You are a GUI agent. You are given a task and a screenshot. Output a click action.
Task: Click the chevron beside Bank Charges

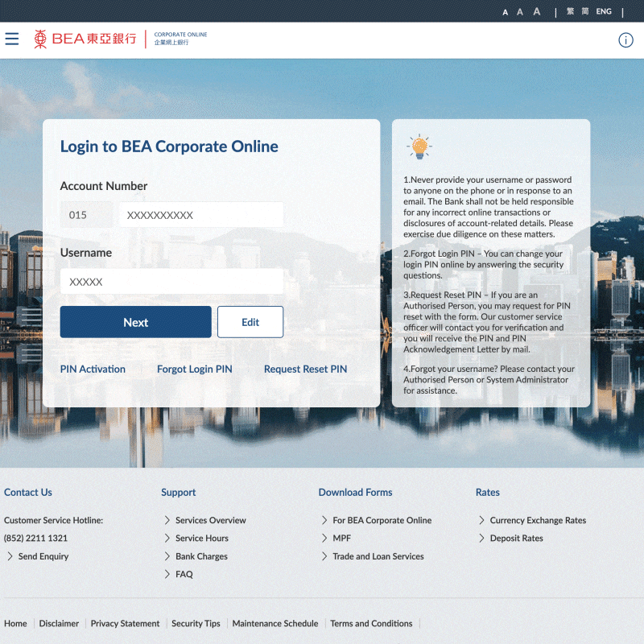click(x=167, y=556)
